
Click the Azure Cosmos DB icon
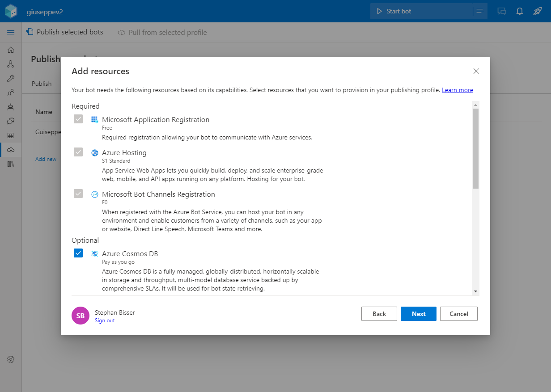(94, 254)
